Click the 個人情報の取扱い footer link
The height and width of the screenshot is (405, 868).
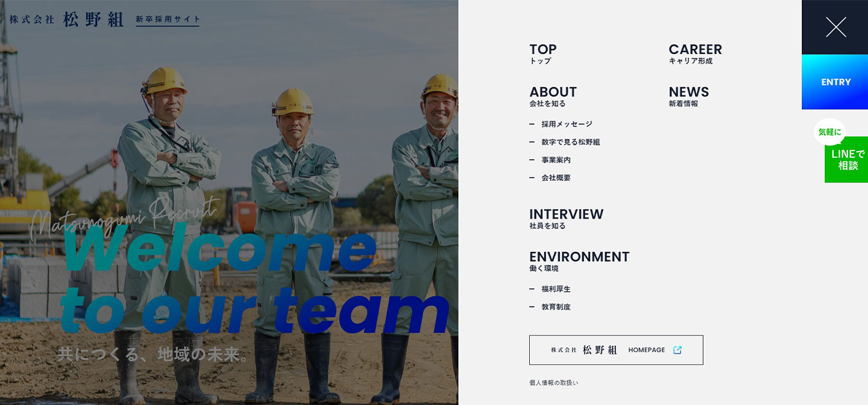coord(554,383)
